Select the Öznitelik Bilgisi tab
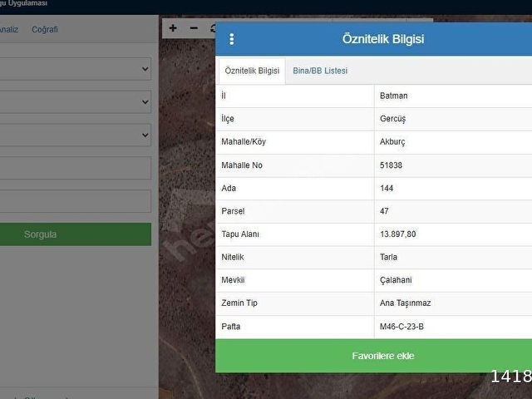The image size is (532, 399). 252,71
